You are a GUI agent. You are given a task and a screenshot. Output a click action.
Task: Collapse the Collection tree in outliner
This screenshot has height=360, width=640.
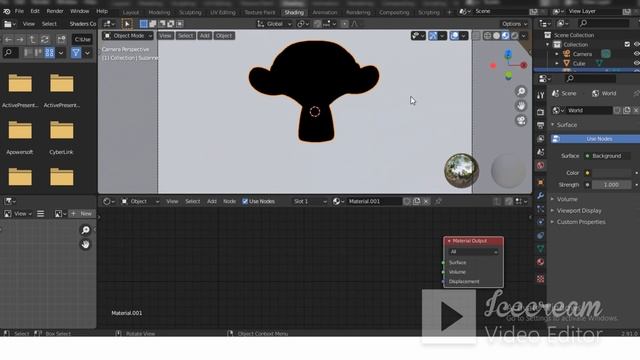[x=548, y=44]
